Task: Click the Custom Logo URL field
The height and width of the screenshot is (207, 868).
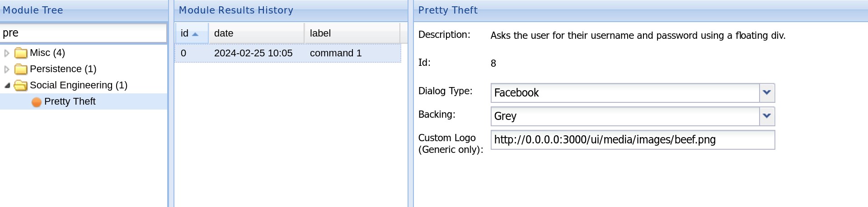Action: (632, 140)
